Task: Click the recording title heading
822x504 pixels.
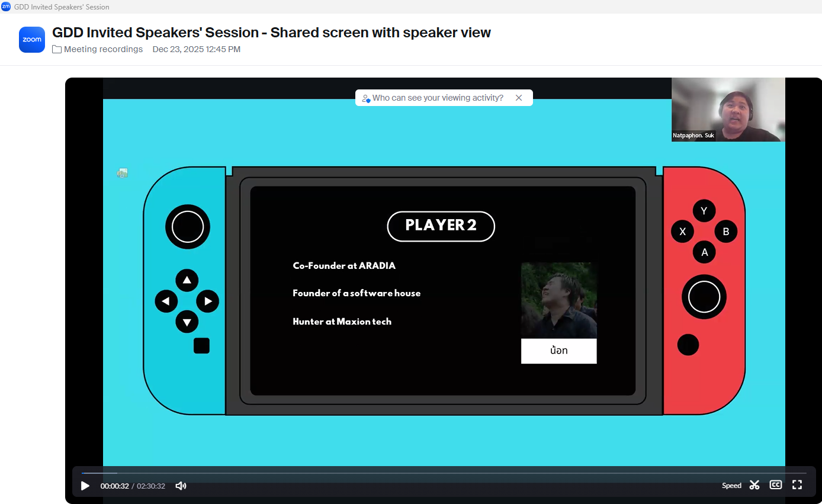Action: (271, 33)
